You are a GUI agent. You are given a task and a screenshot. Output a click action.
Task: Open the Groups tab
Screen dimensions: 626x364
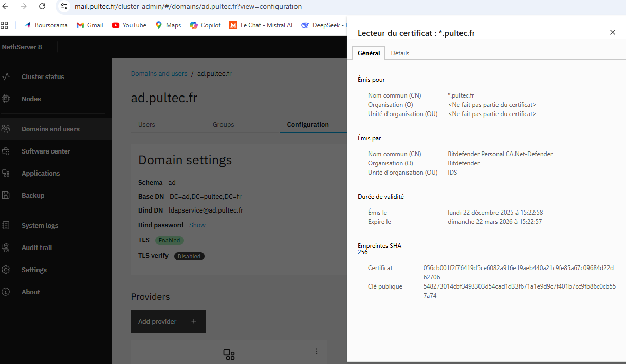click(x=223, y=125)
